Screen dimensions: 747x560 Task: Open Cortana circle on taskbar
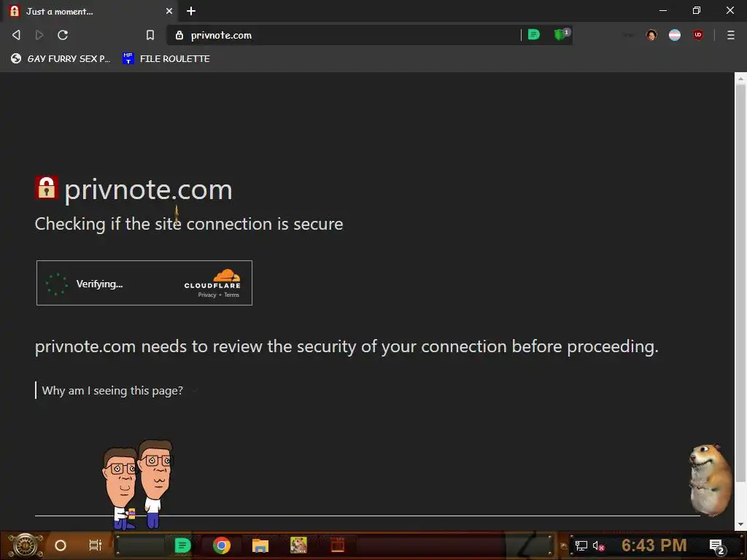tap(61, 545)
